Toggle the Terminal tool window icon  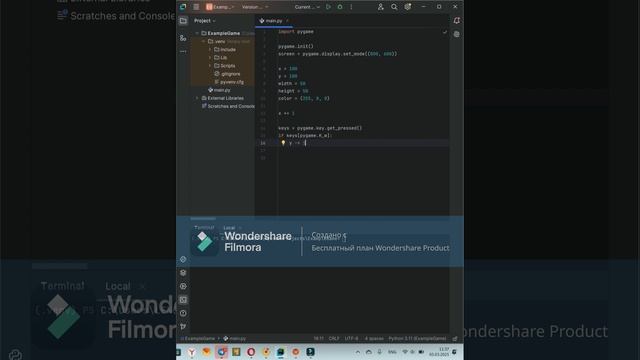183,300
